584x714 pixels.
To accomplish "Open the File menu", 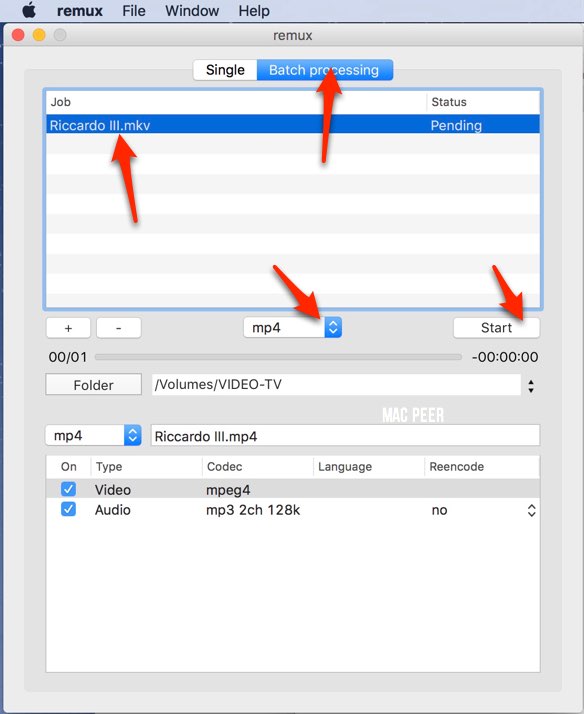I will pyautogui.click(x=134, y=10).
